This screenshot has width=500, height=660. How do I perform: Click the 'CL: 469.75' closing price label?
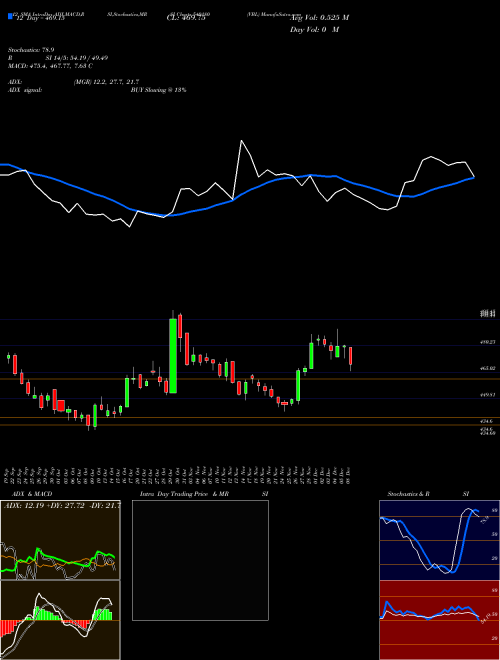(x=186, y=18)
